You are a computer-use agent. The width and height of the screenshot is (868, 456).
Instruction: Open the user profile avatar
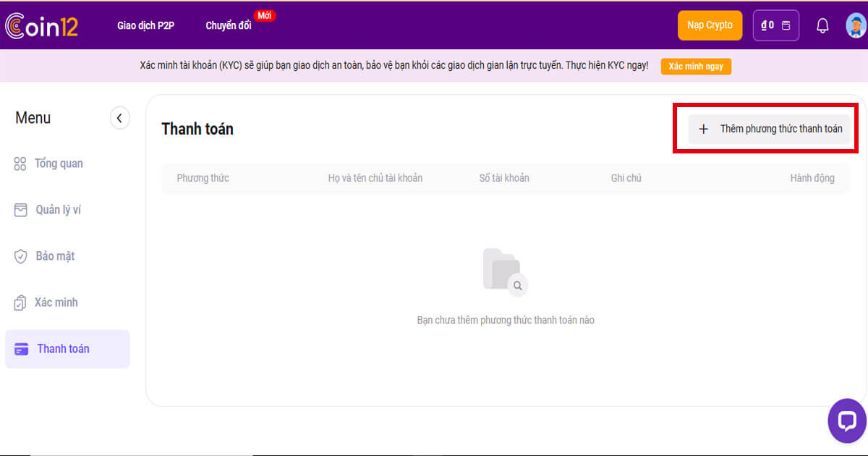pos(856,25)
